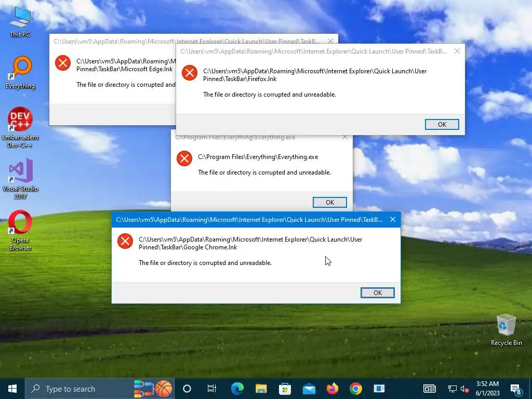Image resolution: width=532 pixels, height=399 pixels.
Task: Launch Google Chrome from the taskbar
Action: pos(355,389)
